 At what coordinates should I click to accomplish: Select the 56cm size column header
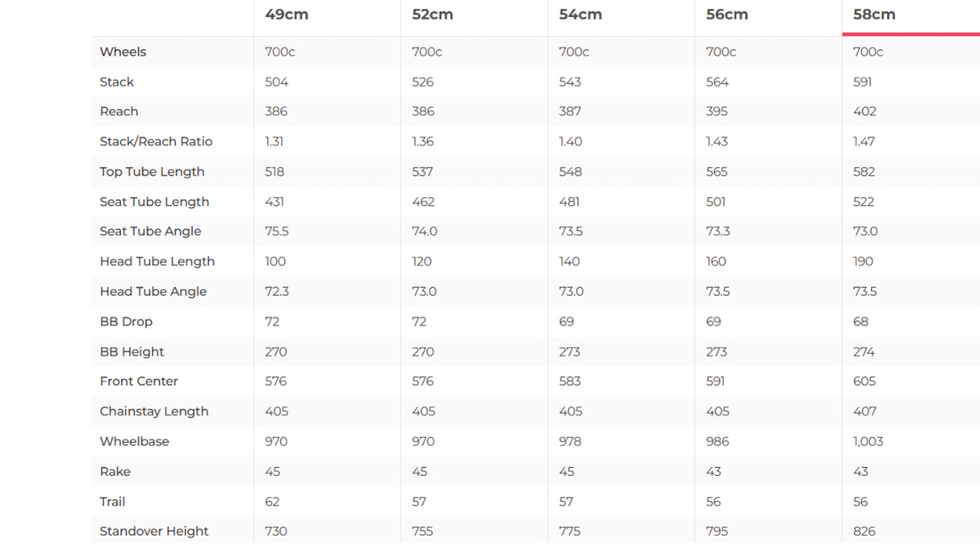pyautogui.click(x=727, y=15)
